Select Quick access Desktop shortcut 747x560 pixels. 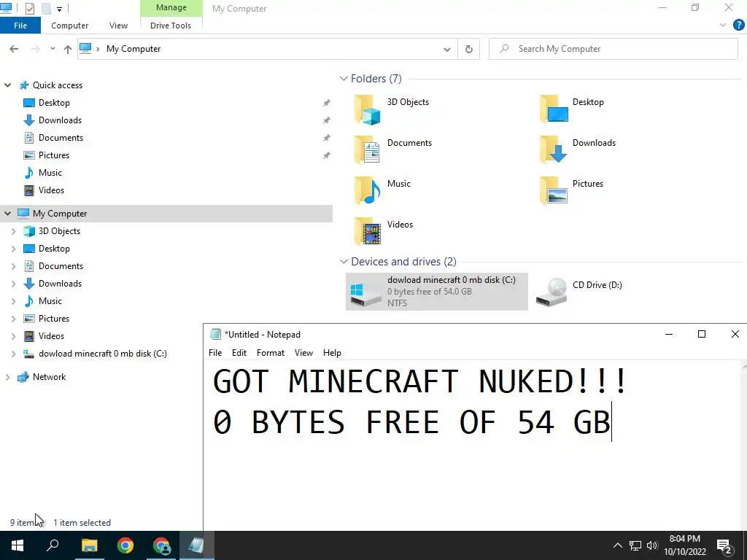pyautogui.click(x=54, y=103)
